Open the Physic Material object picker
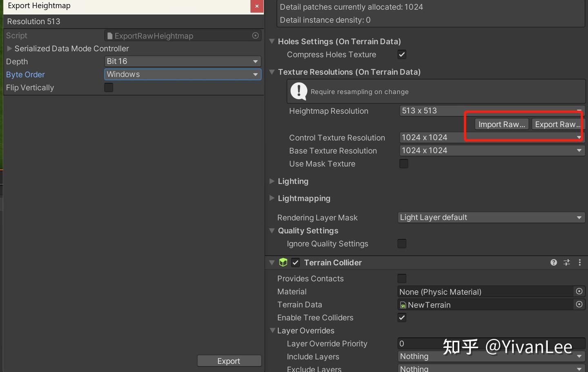 pyautogui.click(x=579, y=291)
